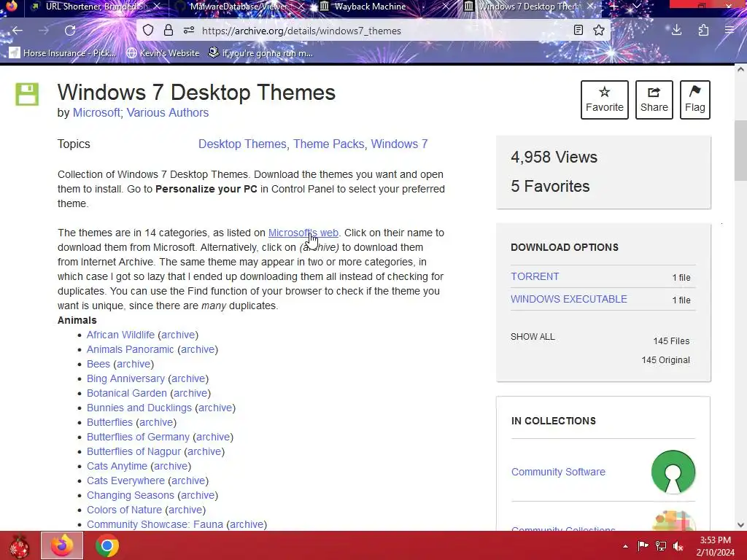Viewport: 747px width, 560px height.
Task: Close the Wayback Machine tab
Action: coord(445,6)
